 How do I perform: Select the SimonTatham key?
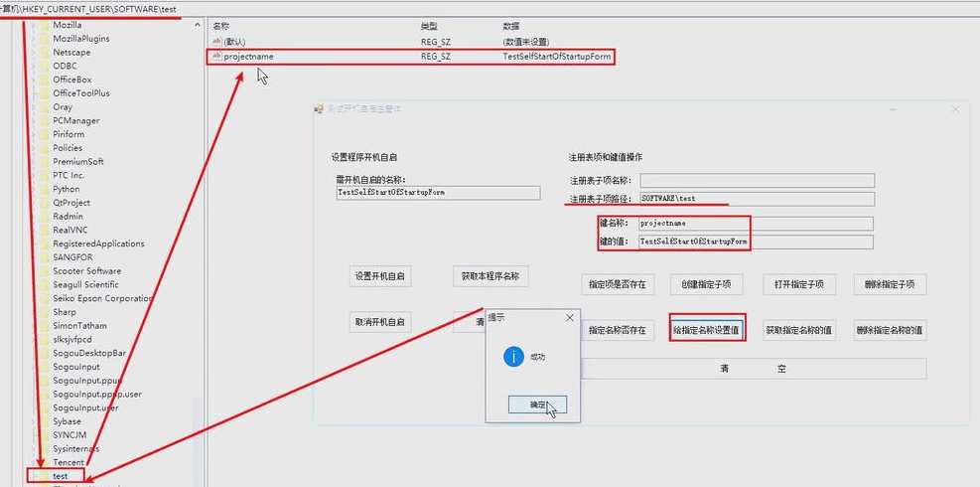pyautogui.click(x=79, y=326)
